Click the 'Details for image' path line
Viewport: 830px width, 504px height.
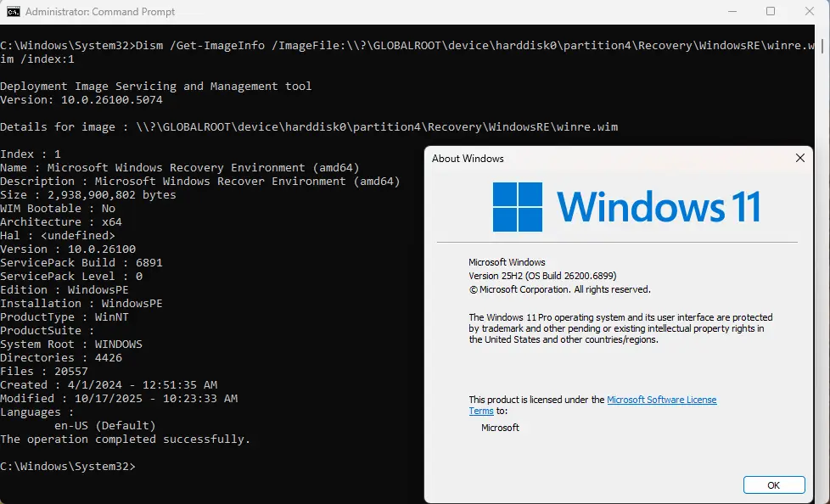pyautogui.click(x=309, y=127)
